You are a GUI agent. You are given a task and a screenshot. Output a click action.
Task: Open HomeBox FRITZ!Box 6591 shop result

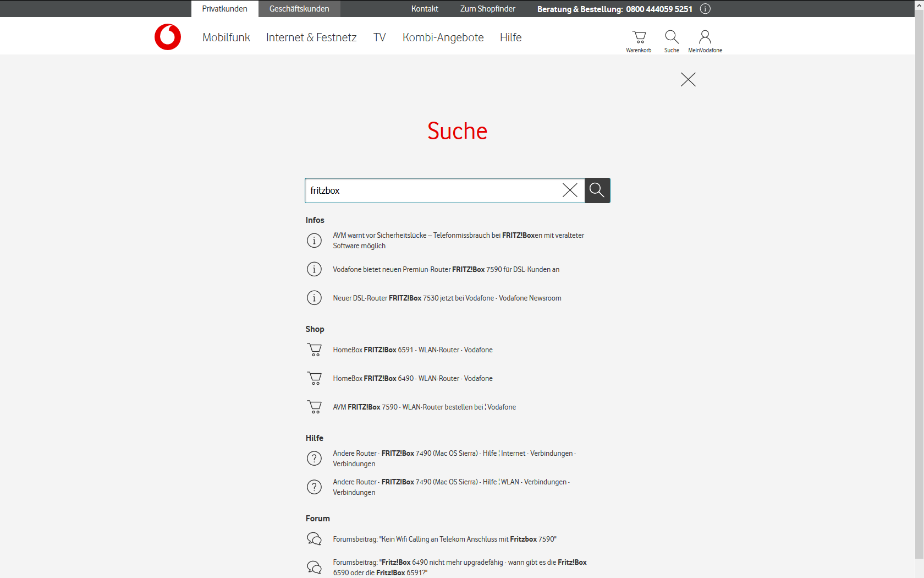tap(413, 350)
